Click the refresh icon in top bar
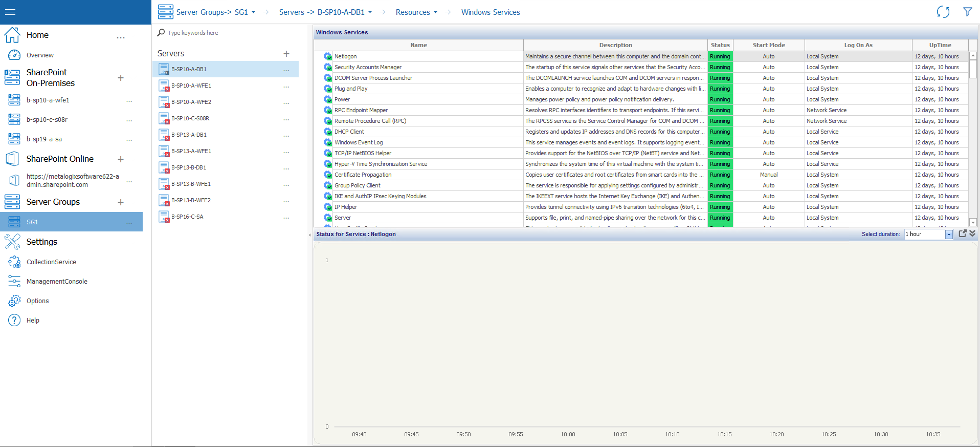 pyautogui.click(x=943, y=12)
